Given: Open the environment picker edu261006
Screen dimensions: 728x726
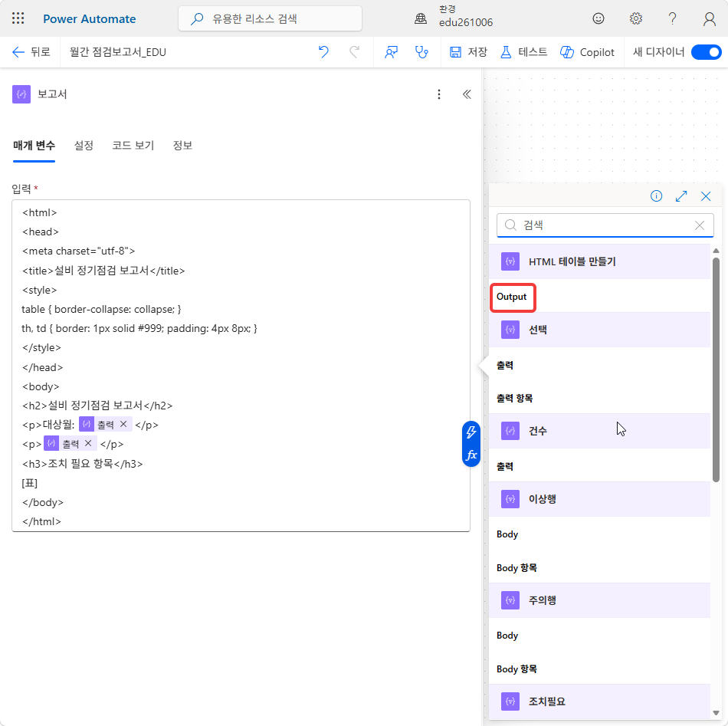Looking at the screenshot, I should (x=453, y=16).
